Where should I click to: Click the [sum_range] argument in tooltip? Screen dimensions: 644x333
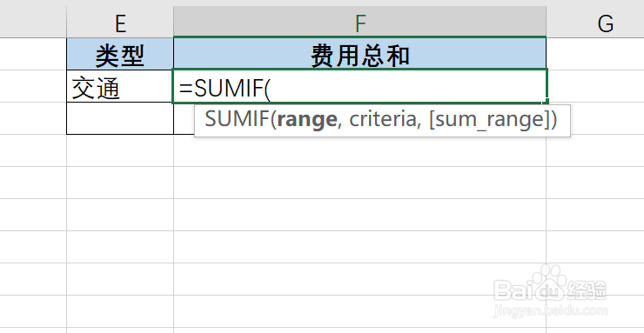[490, 119]
